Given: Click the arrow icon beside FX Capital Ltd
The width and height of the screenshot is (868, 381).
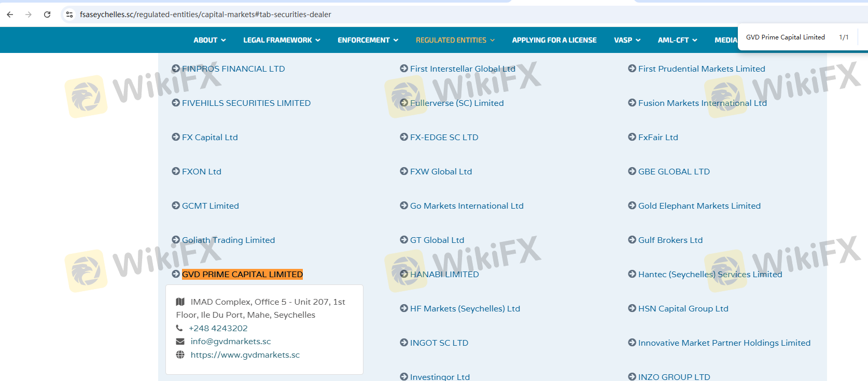Looking at the screenshot, I should coord(176,137).
